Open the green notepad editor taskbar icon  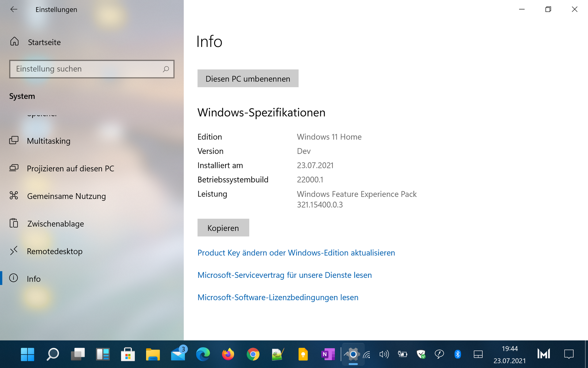click(x=278, y=355)
